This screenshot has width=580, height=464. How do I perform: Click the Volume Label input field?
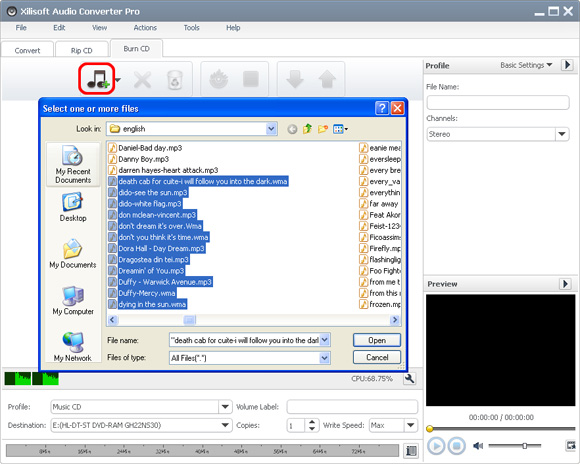[x=352, y=407]
